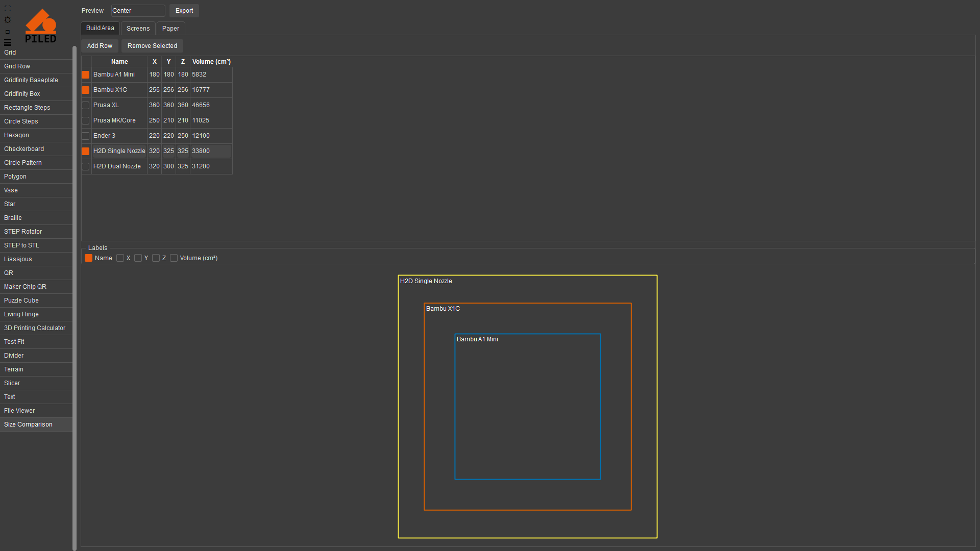
Task: Open the 3D Printing Calculator
Action: [36, 328]
